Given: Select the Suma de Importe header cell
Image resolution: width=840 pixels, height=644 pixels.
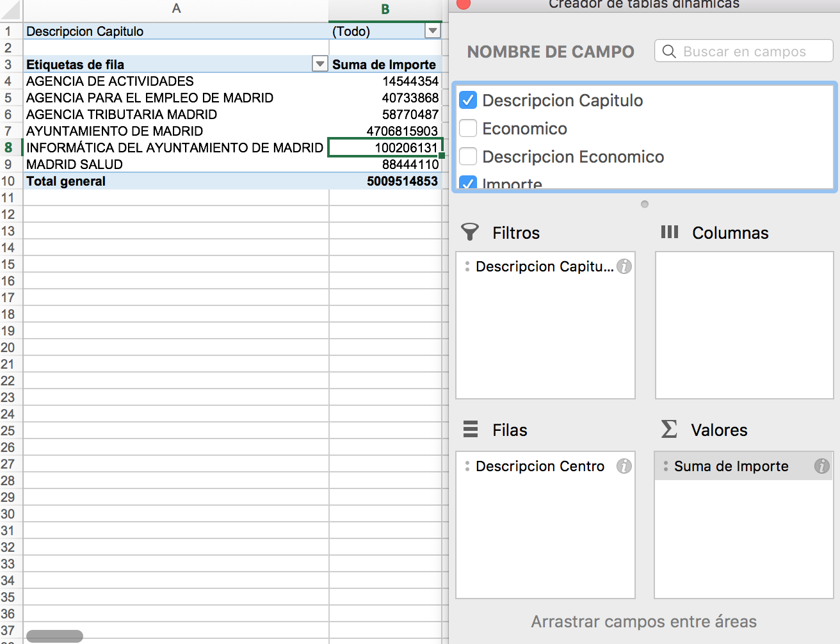Looking at the screenshot, I should [x=385, y=64].
